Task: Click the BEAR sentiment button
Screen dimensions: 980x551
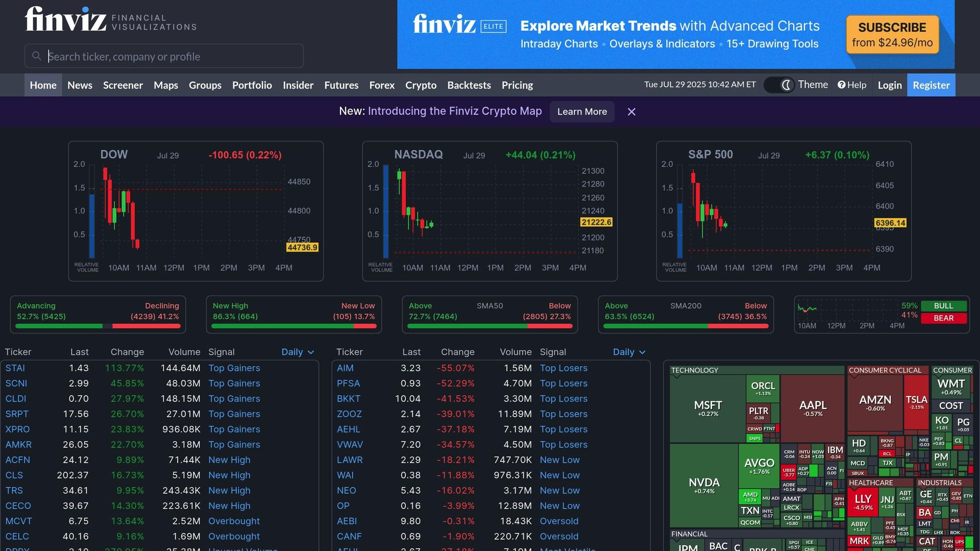Action: pyautogui.click(x=943, y=318)
